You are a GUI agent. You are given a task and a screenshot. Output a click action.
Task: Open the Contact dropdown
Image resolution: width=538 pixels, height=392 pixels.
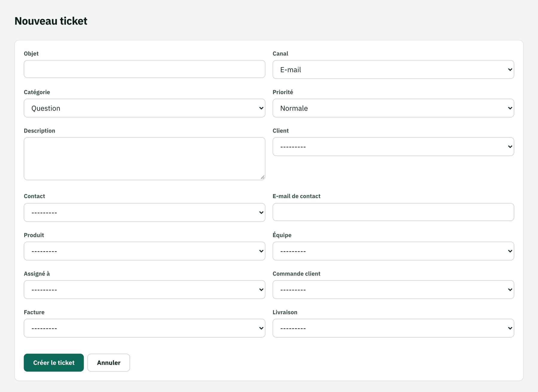144,213
